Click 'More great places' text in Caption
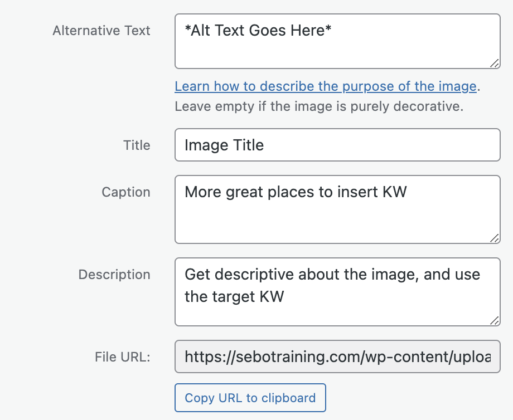This screenshot has width=513, height=420. [x=250, y=192]
